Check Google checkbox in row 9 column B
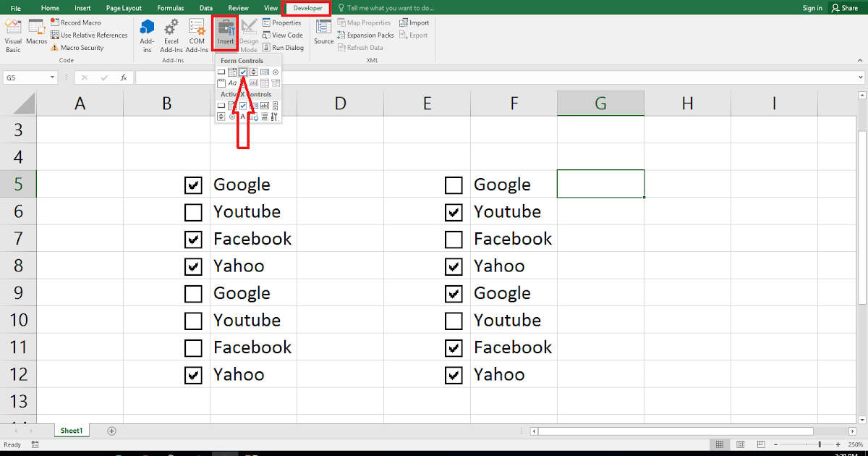Viewport: 868px width, 456px height. coord(193,294)
